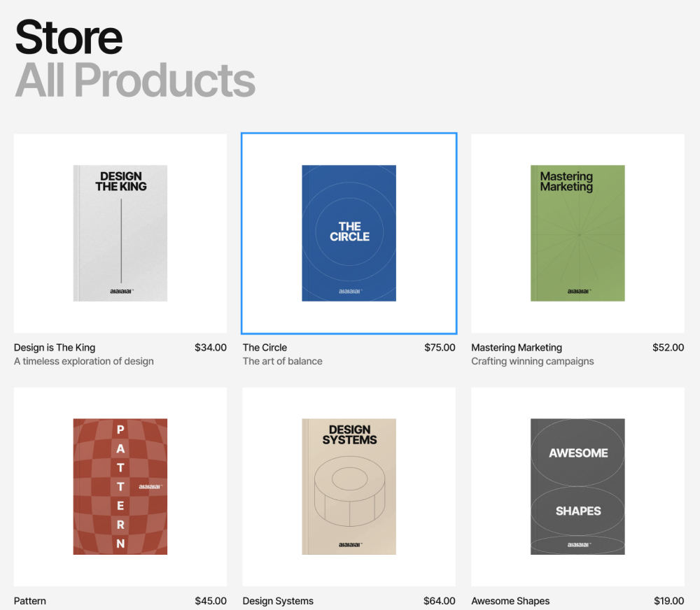Click the Mastering Marketing product name

(x=517, y=347)
